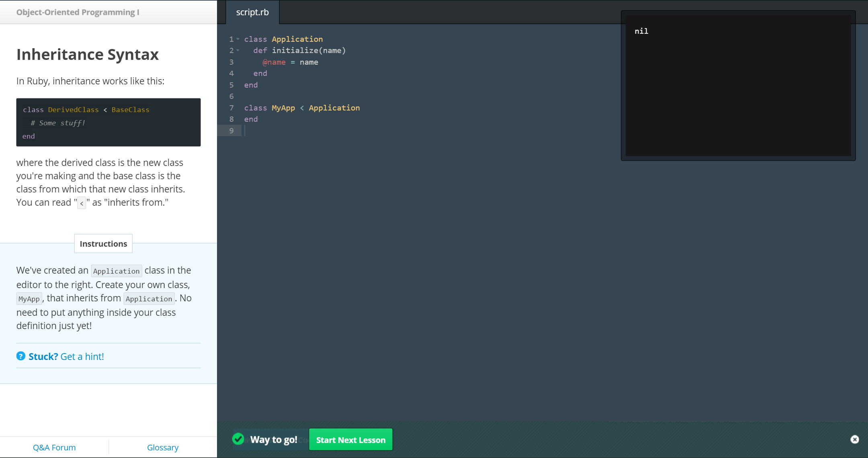The height and width of the screenshot is (458, 868).
Task: Collapse the class Application fold arrow
Action: pos(238,39)
